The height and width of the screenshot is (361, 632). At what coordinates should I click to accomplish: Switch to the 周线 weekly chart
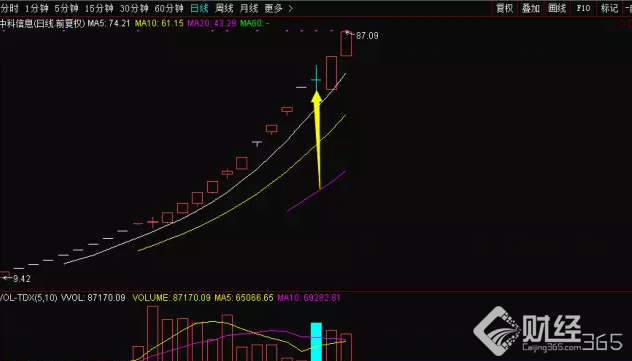coord(224,8)
